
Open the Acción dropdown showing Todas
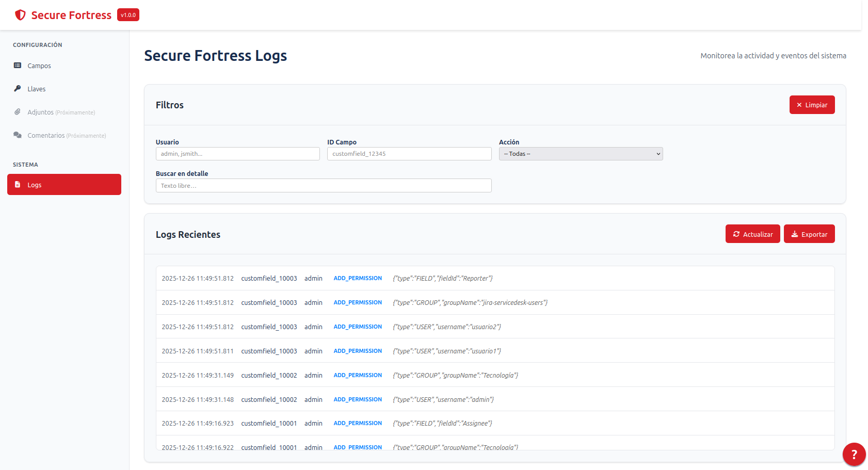tap(581, 154)
